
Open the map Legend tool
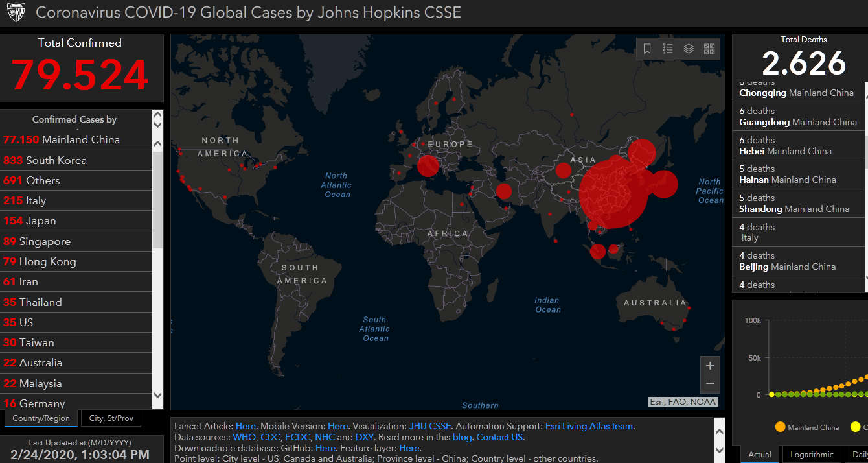click(x=668, y=49)
